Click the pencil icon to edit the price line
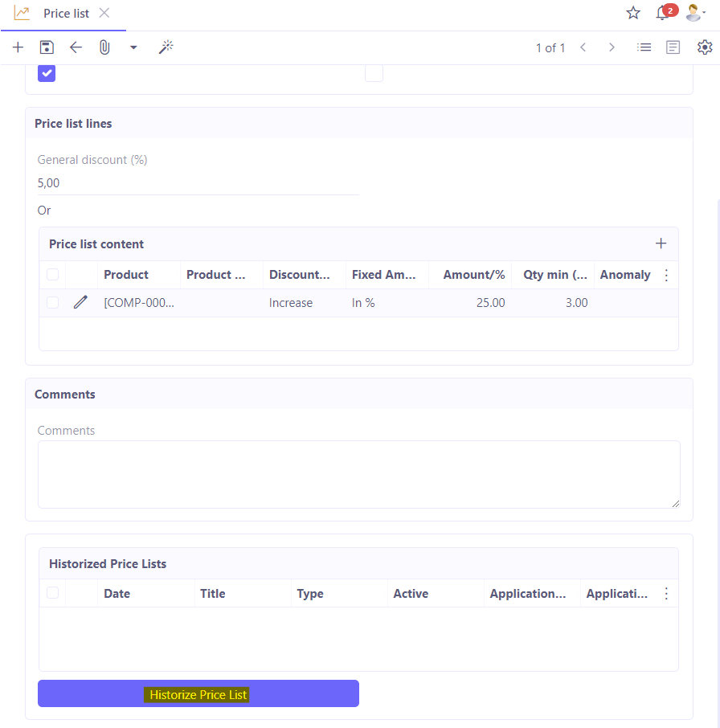 (80, 302)
